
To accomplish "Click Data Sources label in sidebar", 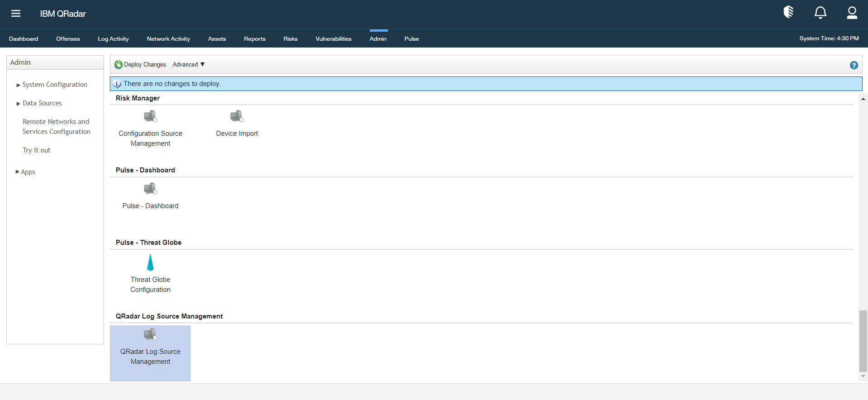I will 42,103.
